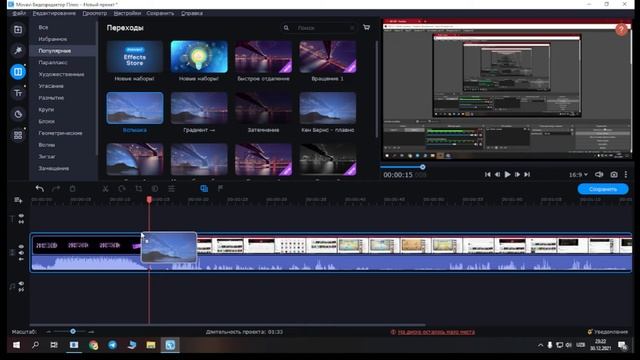Viewport: 640px width, 360px height.
Task: Open the Filters magic wand tab
Action: [18, 51]
